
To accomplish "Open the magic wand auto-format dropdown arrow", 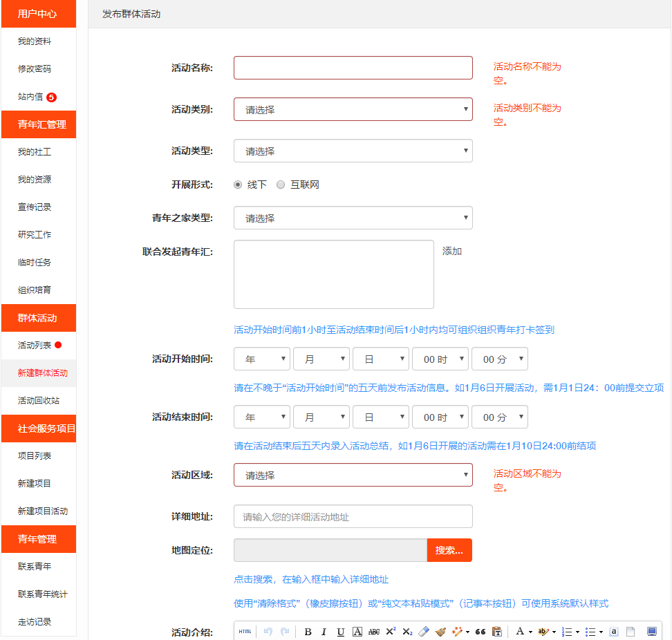I will (x=467, y=632).
